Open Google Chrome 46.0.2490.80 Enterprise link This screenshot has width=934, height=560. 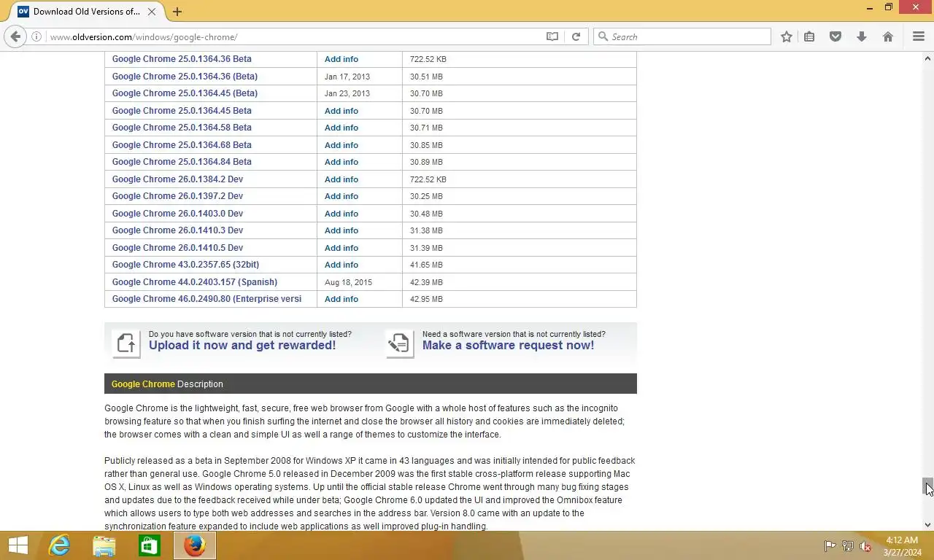click(x=207, y=299)
